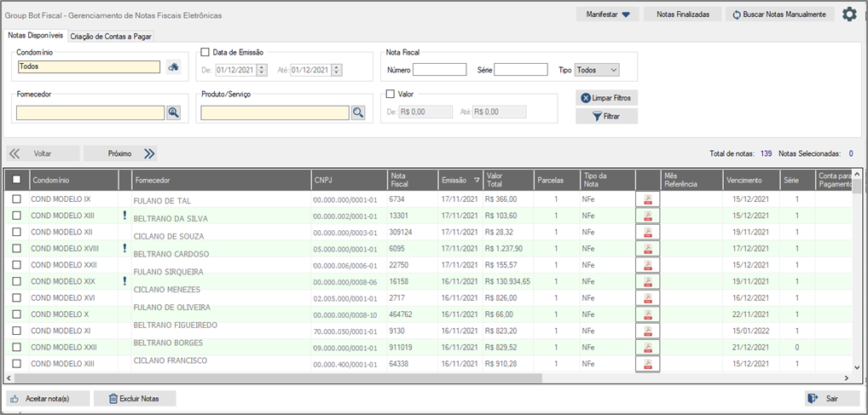Open PDF icon for nota 64338

pos(648,364)
